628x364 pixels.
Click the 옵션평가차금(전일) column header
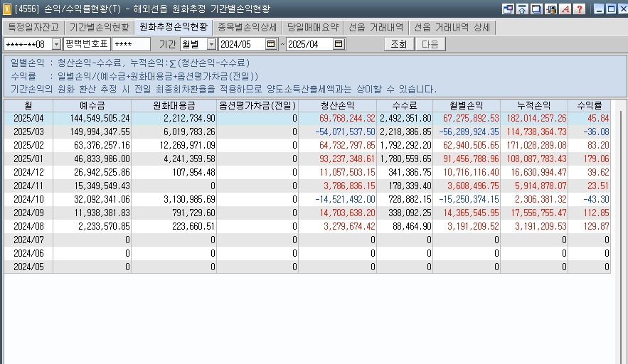(257, 105)
